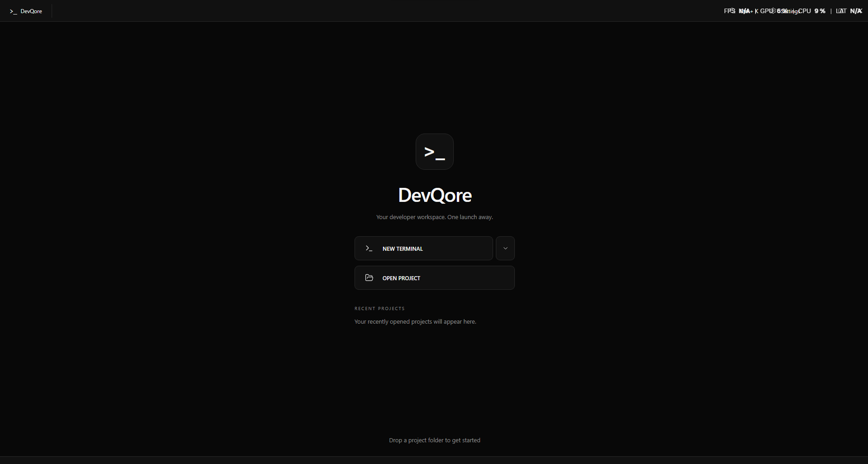Select the DevQore tab in the top bar
This screenshot has height=464, width=868.
coord(26,11)
